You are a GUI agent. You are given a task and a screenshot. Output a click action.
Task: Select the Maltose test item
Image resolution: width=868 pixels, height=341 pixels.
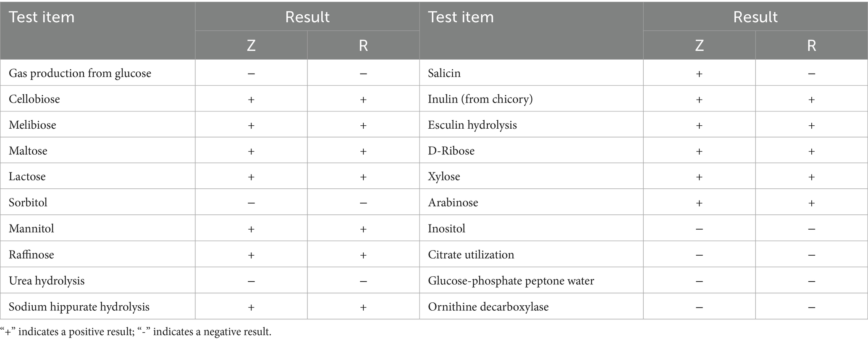28,151
